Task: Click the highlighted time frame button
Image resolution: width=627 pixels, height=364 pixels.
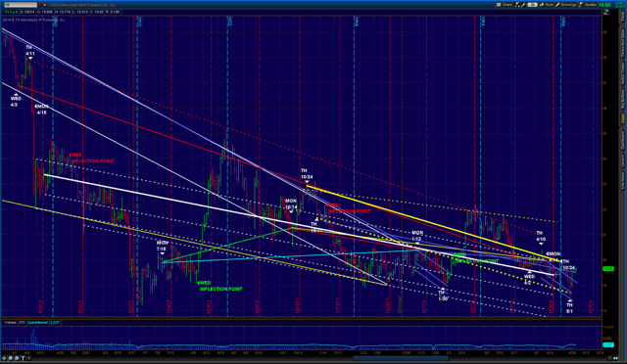Action: click(x=533, y=5)
